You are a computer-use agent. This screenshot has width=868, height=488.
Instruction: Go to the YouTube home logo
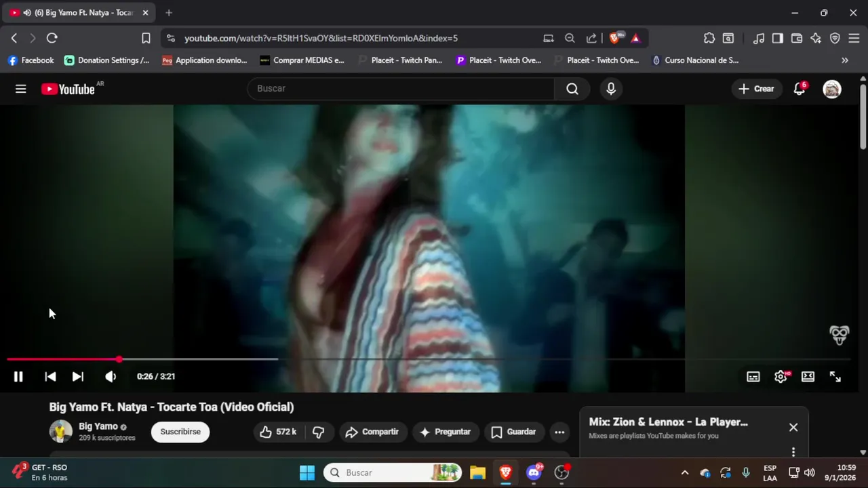(x=68, y=89)
